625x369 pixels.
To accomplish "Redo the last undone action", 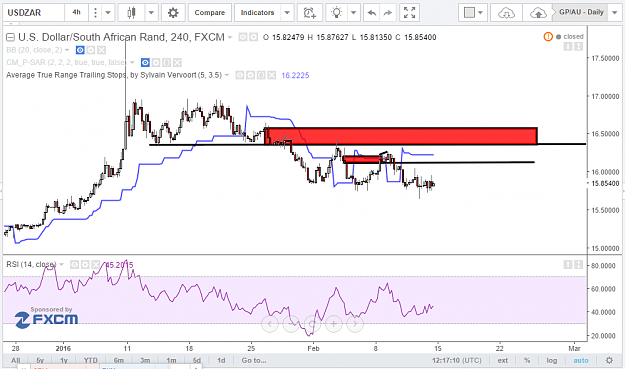I will pyautogui.click(x=388, y=13).
